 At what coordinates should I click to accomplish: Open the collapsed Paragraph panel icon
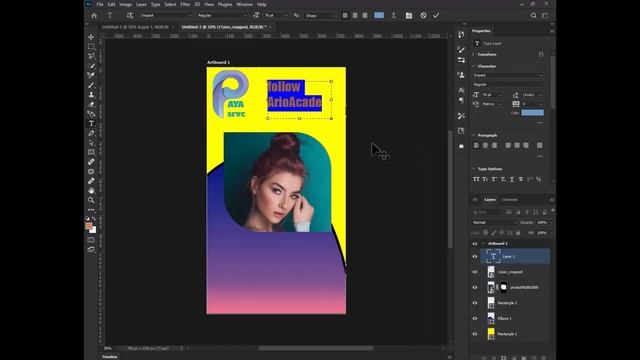pos(461,100)
